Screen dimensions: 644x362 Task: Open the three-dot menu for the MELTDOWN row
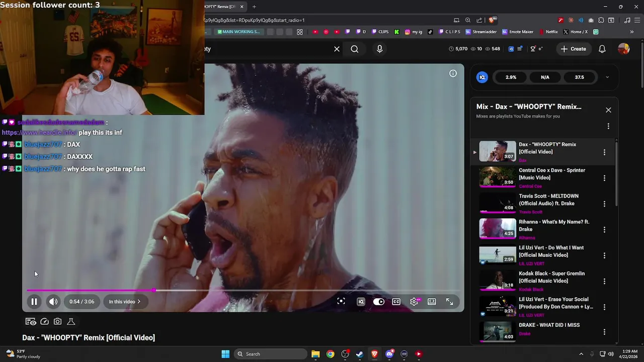point(604,204)
